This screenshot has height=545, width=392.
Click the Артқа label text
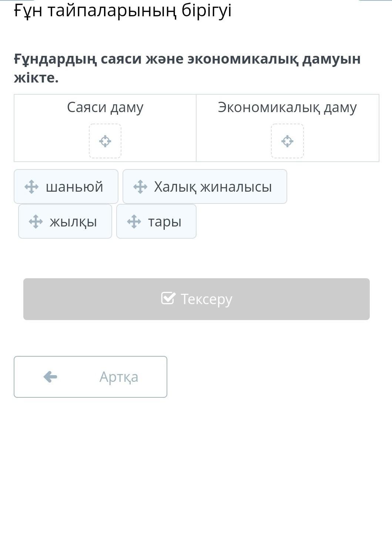(x=119, y=377)
